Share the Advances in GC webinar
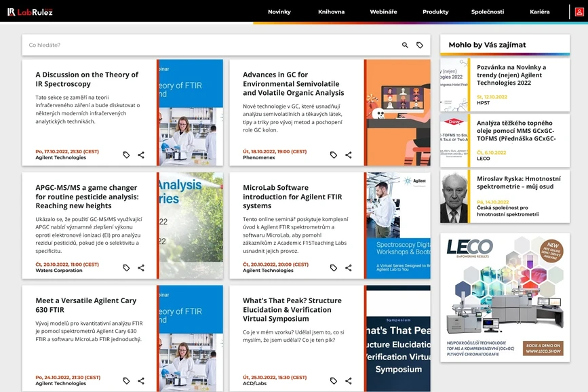The width and height of the screenshot is (588, 392). tap(349, 155)
